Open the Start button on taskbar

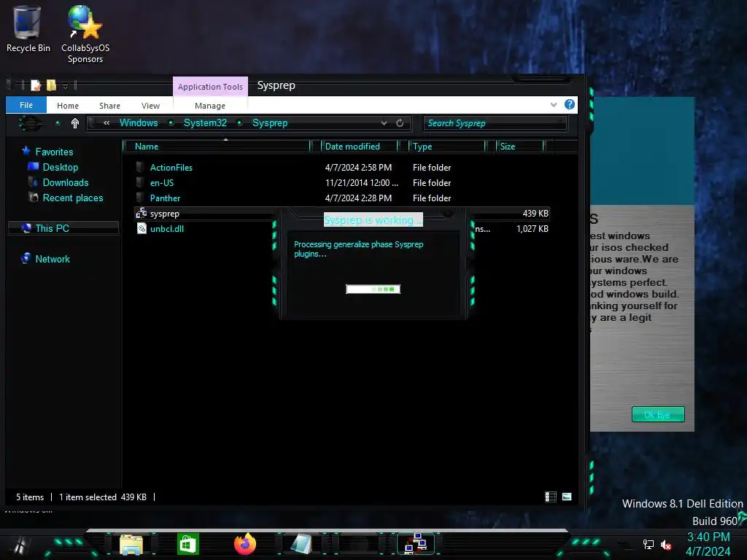pos(20,544)
